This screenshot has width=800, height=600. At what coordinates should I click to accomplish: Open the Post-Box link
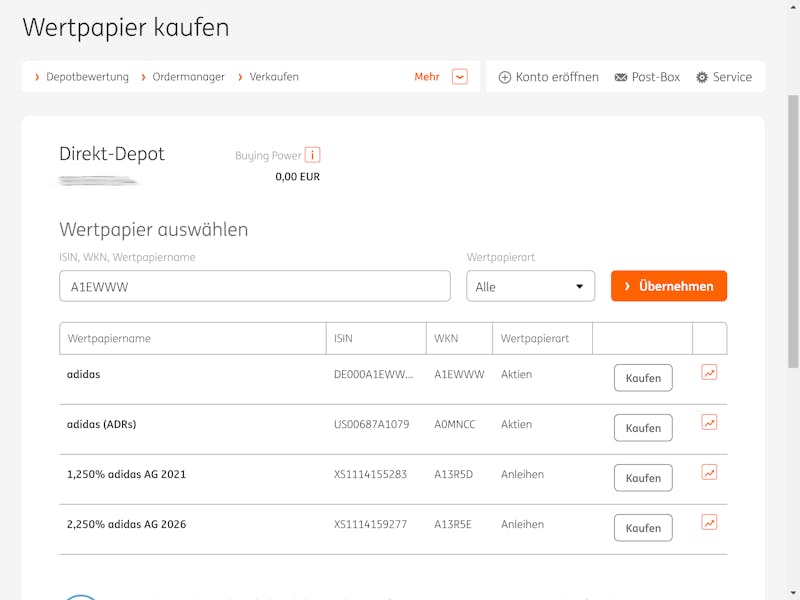[x=656, y=77]
